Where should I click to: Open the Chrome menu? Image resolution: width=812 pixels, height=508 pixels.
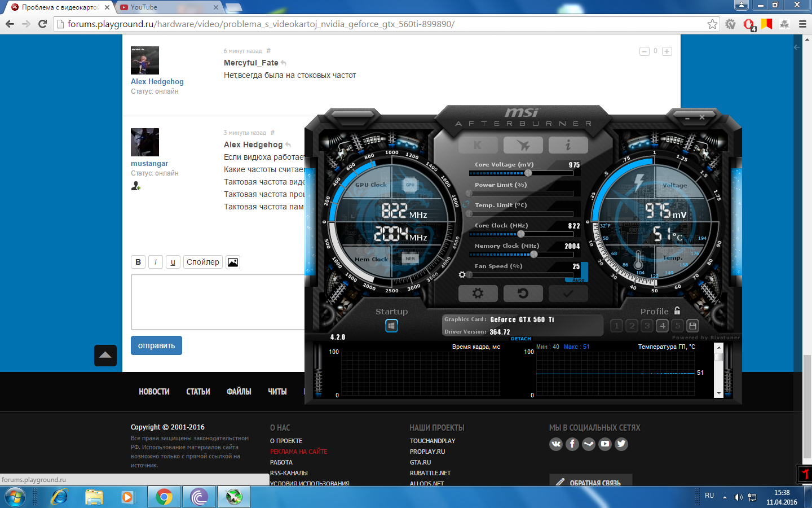click(801, 24)
